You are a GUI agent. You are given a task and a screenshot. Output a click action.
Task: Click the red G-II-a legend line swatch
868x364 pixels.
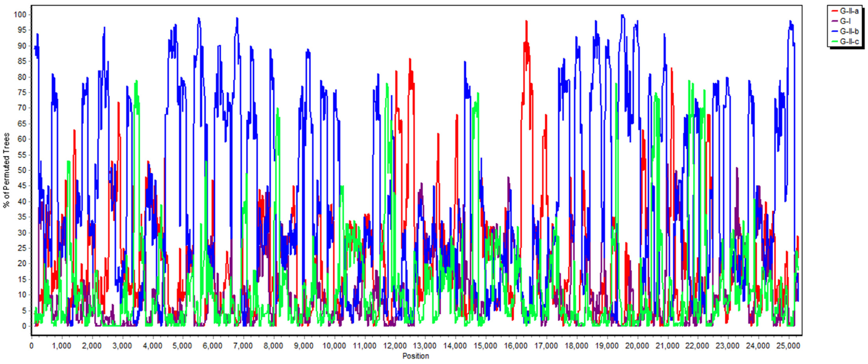pyautogui.click(x=835, y=11)
